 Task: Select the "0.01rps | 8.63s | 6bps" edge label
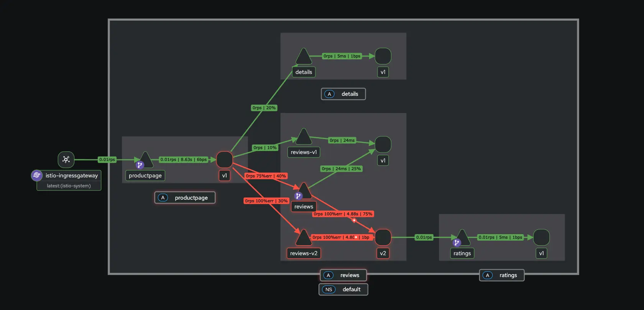(183, 159)
